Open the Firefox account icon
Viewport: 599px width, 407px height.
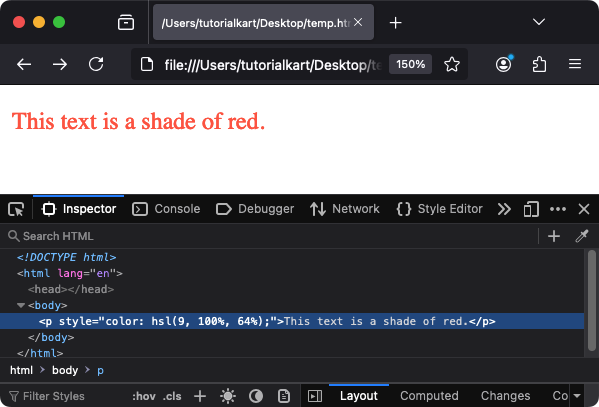point(504,64)
